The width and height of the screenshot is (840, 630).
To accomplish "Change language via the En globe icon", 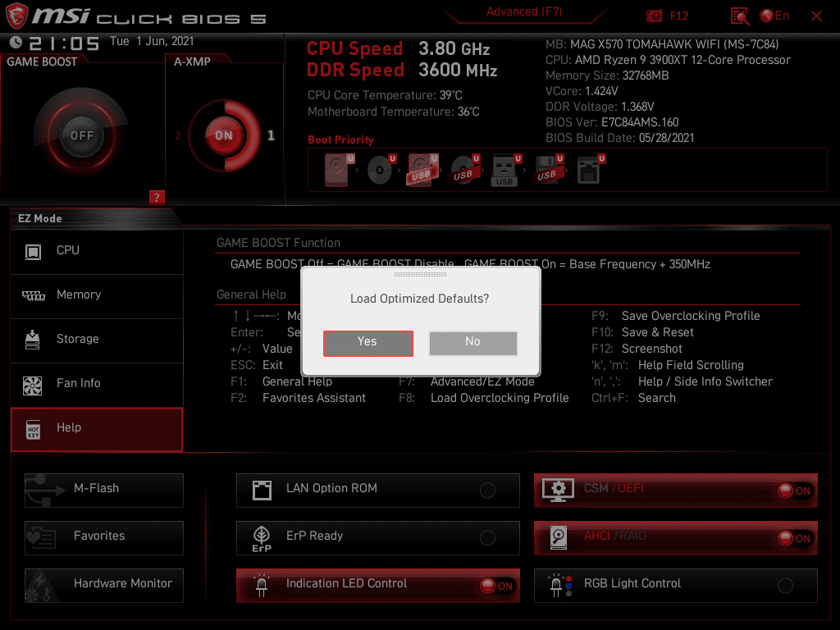I will (774, 16).
